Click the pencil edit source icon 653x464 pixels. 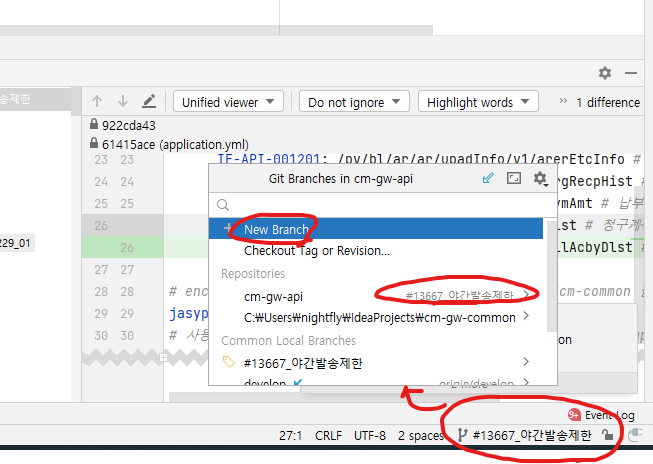point(149,102)
